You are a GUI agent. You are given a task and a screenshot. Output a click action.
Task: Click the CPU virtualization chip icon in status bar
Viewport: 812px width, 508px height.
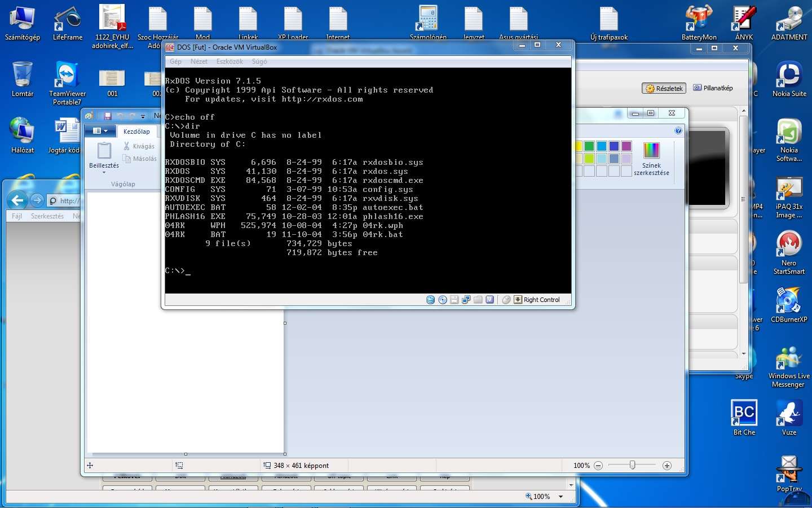pyautogui.click(x=489, y=300)
